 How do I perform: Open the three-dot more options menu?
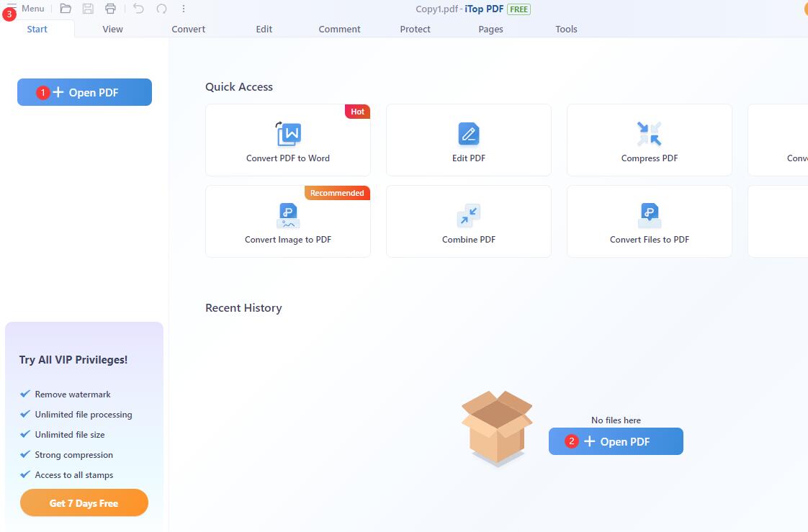(184, 9)
